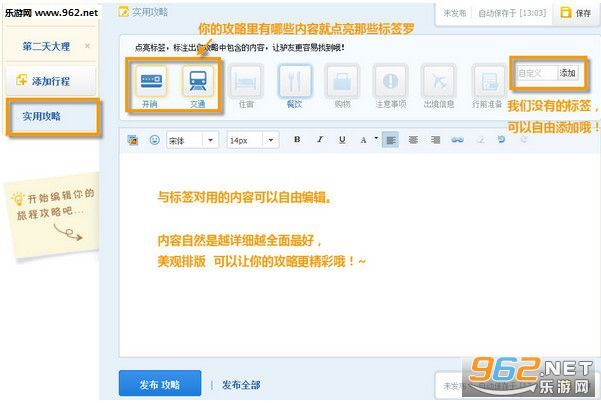
Task: Click the 自定义 custom tag input field
Action: coord(534,73)
